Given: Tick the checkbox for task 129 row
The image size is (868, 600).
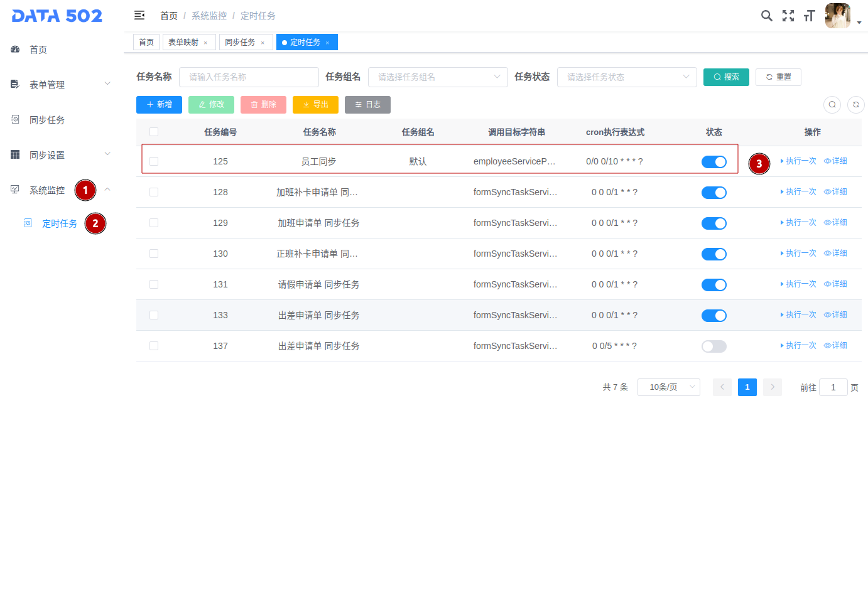Looking at the screenshot, I should (154, 223).
